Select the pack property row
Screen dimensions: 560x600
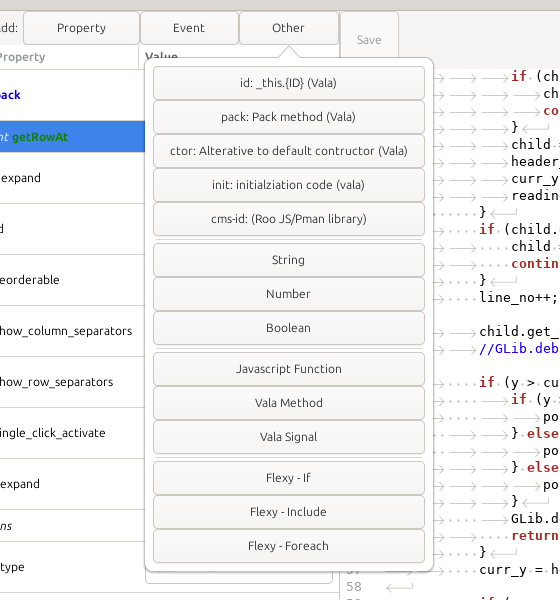click(x=72, y=95)
